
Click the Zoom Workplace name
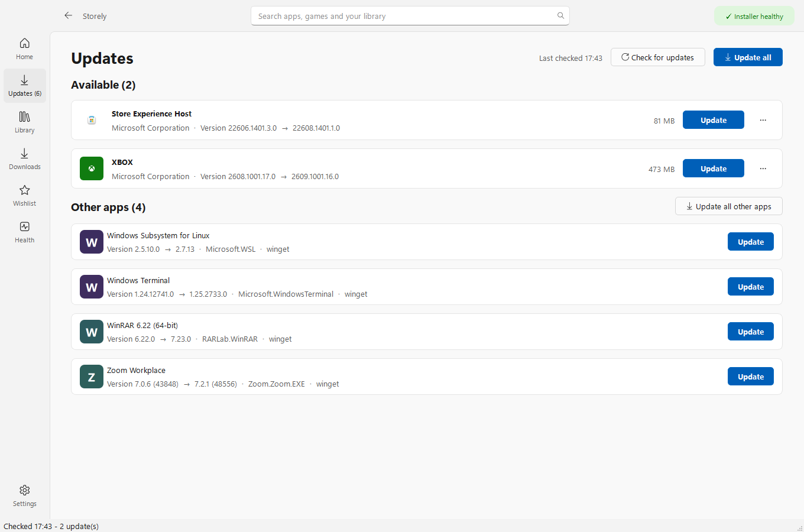136,370
